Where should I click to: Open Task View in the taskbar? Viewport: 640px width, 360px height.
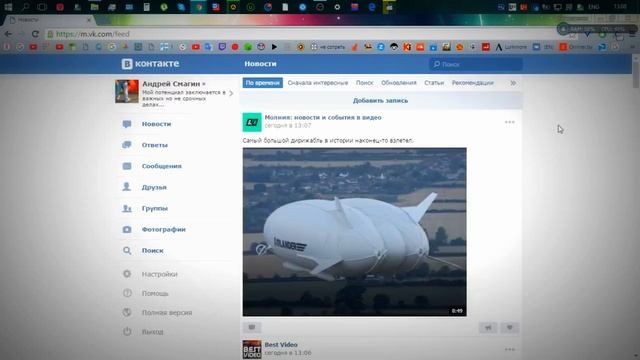tap(42, 7)
